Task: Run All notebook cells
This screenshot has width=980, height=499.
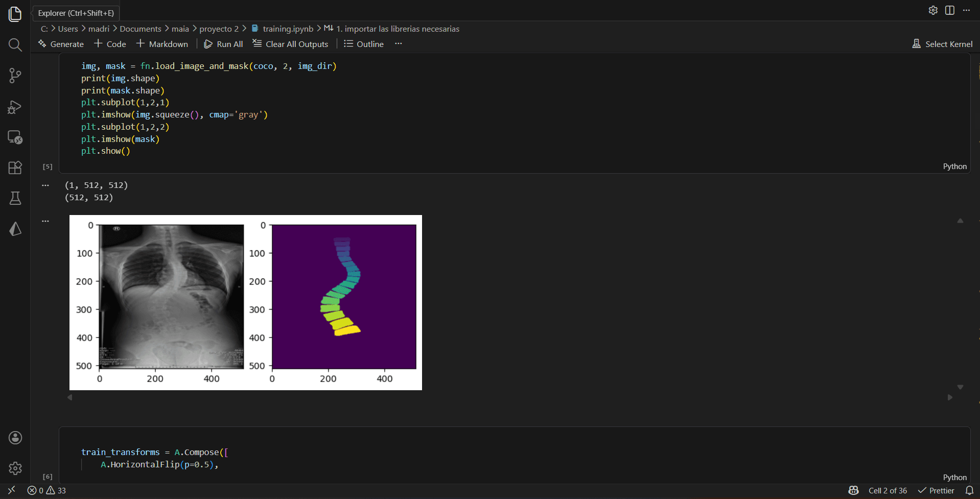Action: tap(223, 44)
